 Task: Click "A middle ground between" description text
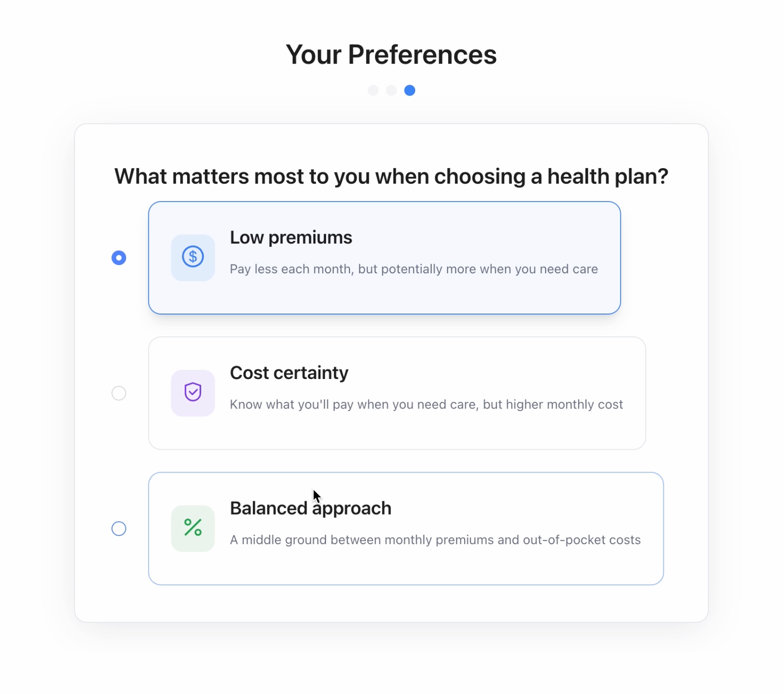(x=435, y=540)
